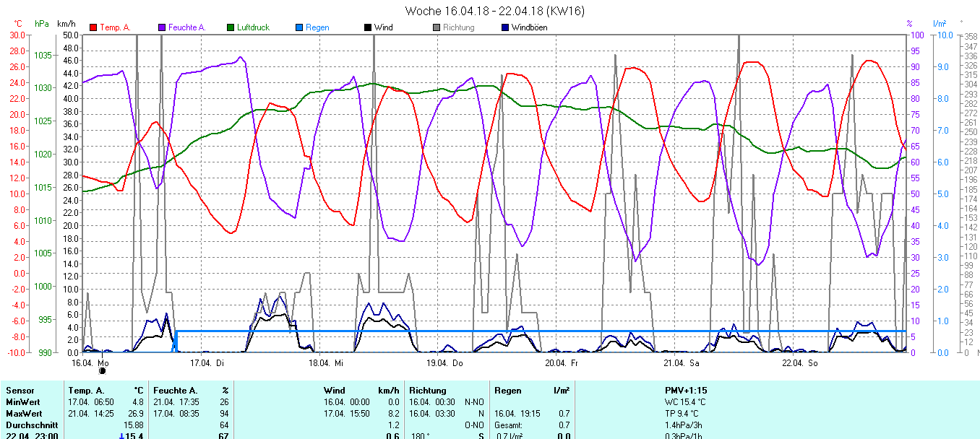Screen dimensions: 980x439
Task: Click the Sensor column header
Action: (20, 391)
